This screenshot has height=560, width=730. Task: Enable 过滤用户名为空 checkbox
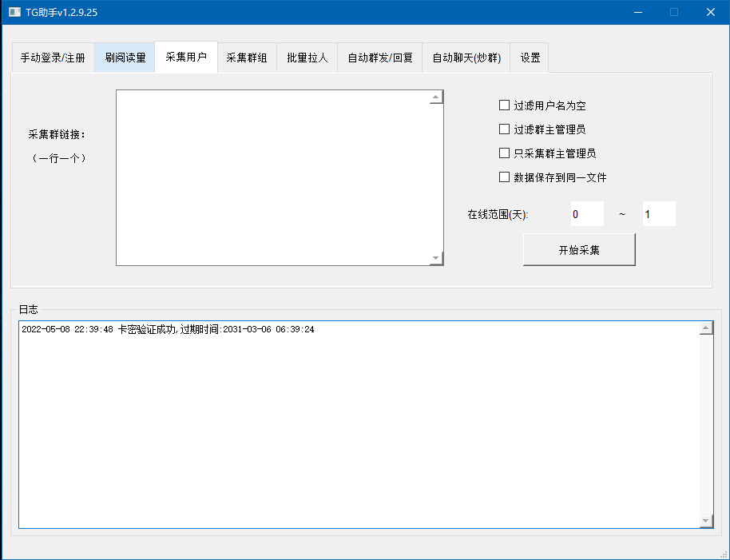point(504,105)
